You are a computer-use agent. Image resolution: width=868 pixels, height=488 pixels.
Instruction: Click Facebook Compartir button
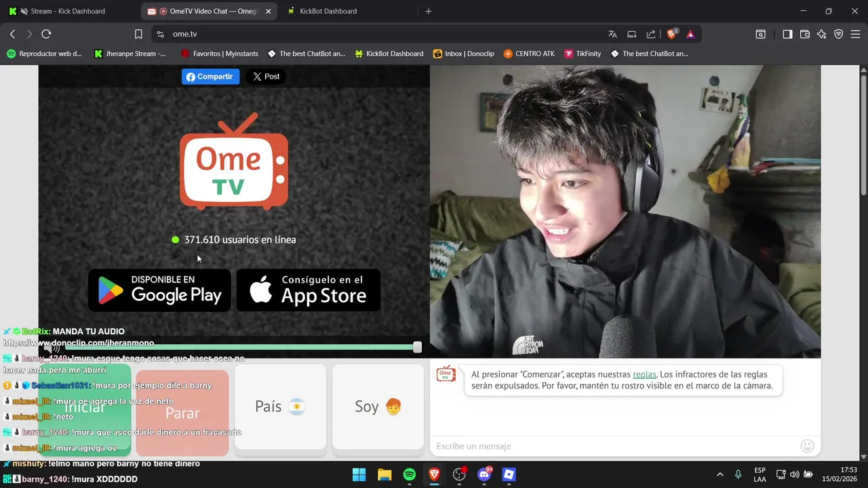pos(210,77)
